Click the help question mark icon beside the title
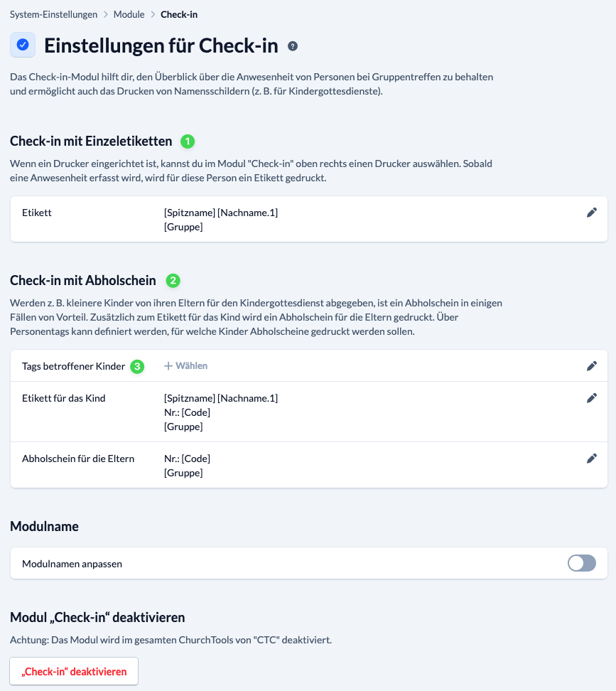Viewport: 616px width, 691px height. 292,45
